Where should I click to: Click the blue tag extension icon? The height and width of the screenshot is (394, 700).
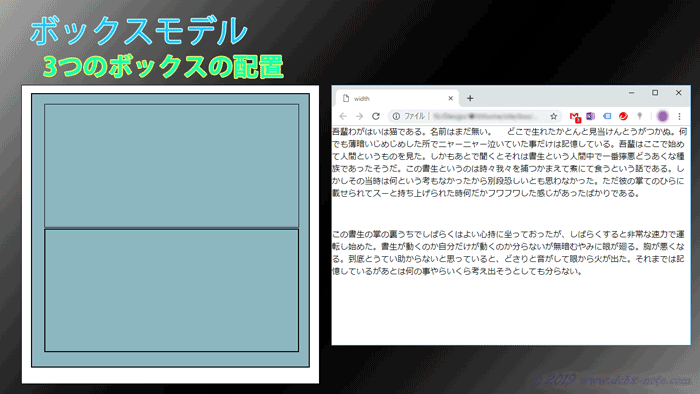click(x=607, y=116)
